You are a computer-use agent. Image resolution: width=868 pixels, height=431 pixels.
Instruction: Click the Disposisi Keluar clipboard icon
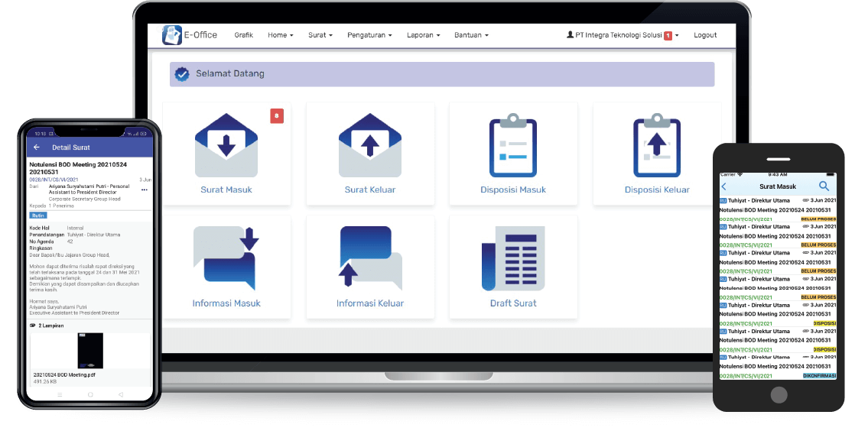point(656,145)
